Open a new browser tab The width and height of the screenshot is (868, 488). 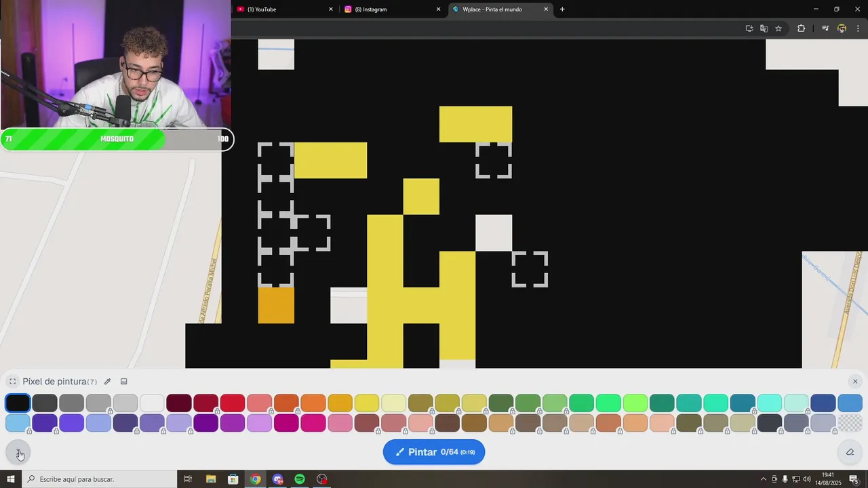pos(562,9)
